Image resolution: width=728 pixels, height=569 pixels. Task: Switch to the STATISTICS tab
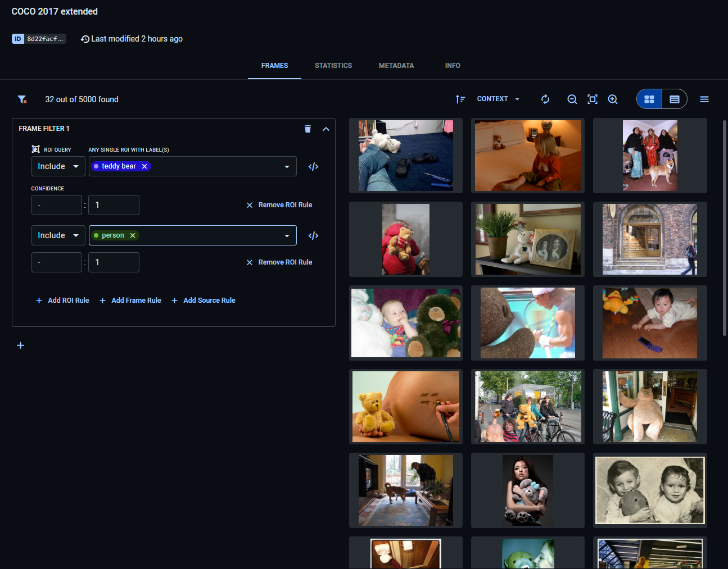pyautogui.click(x=333, y=66)
